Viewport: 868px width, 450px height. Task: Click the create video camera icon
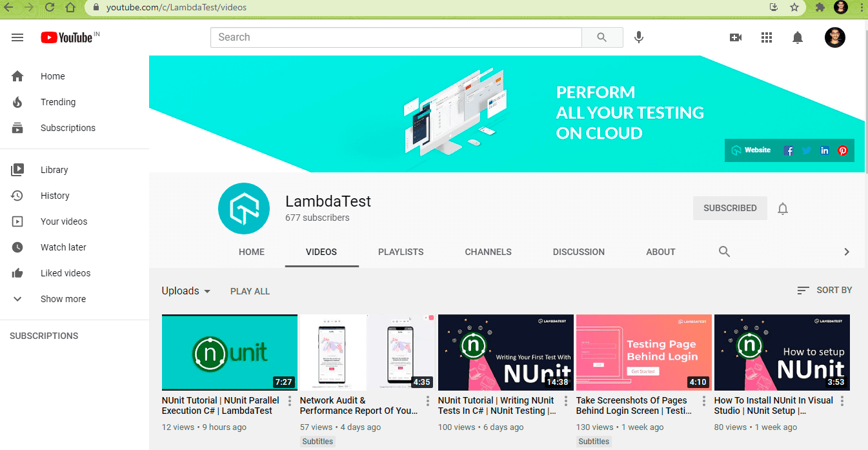(735, 37)
